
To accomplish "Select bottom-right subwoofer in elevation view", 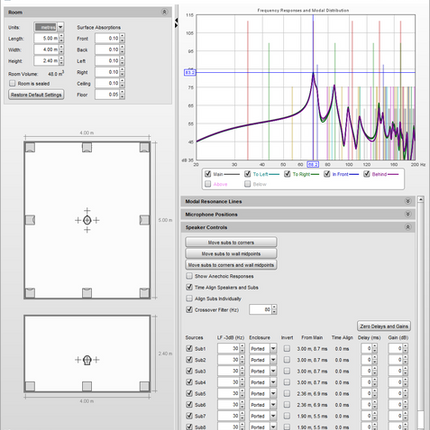I will (144, 386).
